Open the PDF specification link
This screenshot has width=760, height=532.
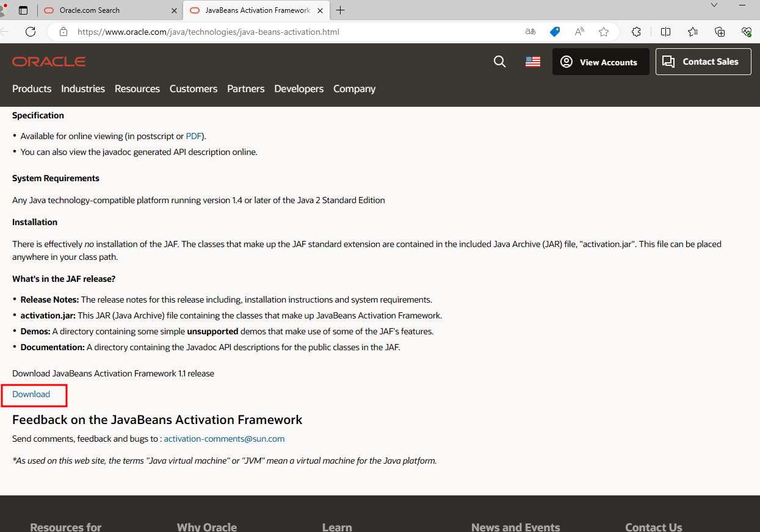click(x=194, y=136)
